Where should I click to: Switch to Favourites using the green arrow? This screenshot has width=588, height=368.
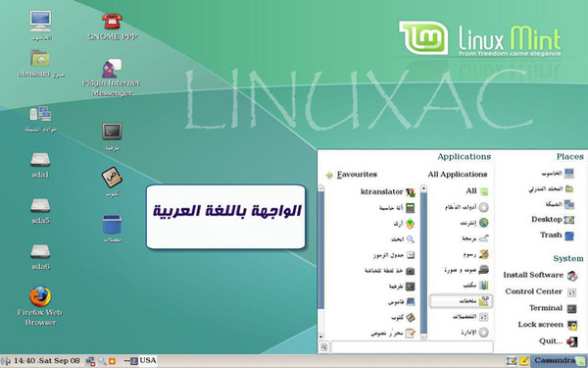329,175
